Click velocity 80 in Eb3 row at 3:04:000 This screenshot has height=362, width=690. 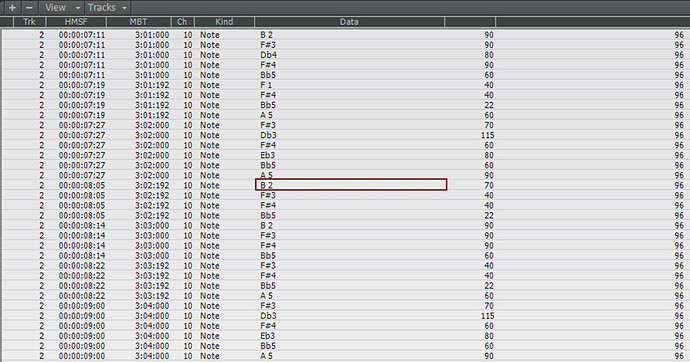coord(489,336)
